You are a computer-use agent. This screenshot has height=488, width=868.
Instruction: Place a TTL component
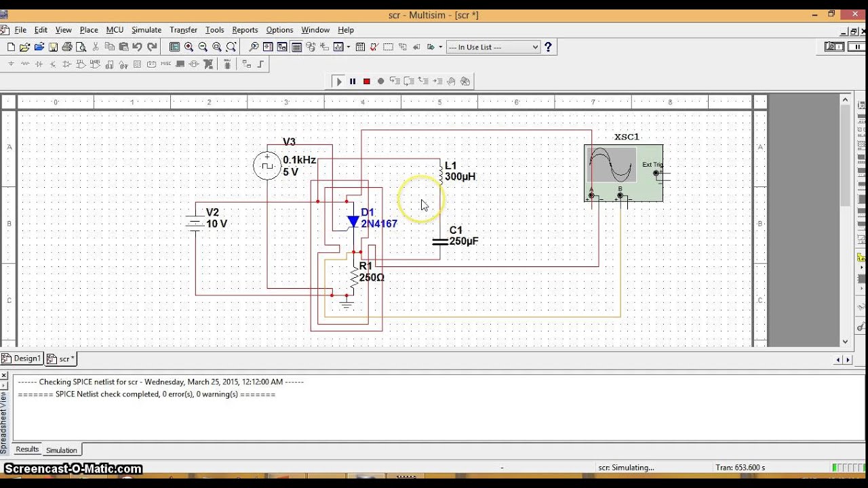point(81,64)
